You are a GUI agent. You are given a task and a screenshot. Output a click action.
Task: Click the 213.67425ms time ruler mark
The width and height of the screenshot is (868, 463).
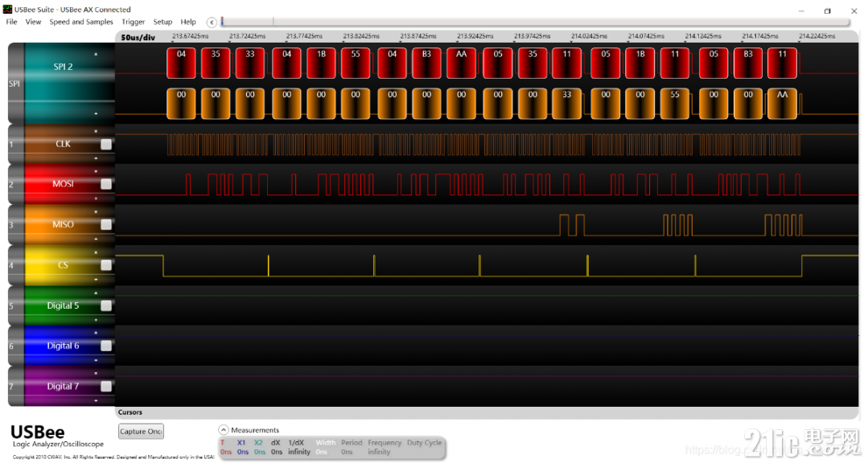coord(190,36)
